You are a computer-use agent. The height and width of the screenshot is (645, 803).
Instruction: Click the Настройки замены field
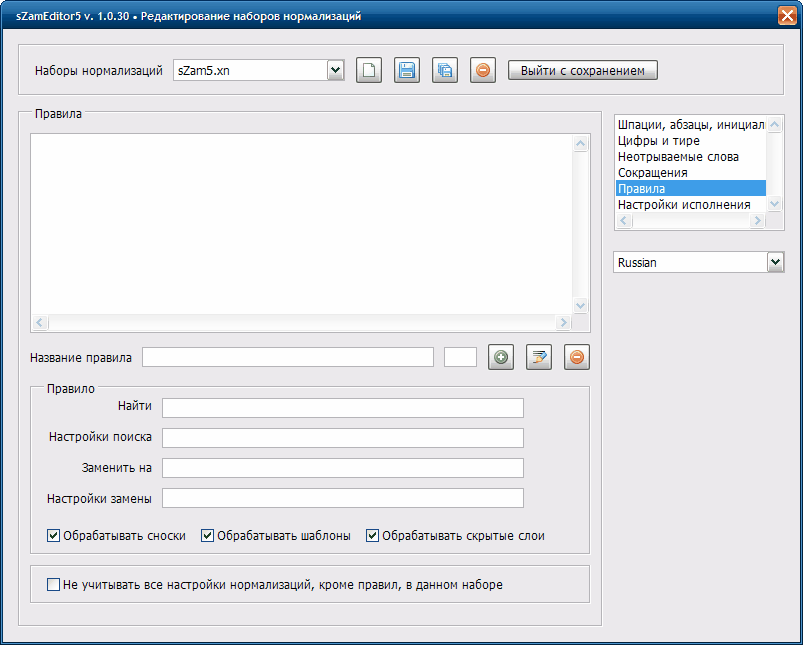(x=343, y=498)
